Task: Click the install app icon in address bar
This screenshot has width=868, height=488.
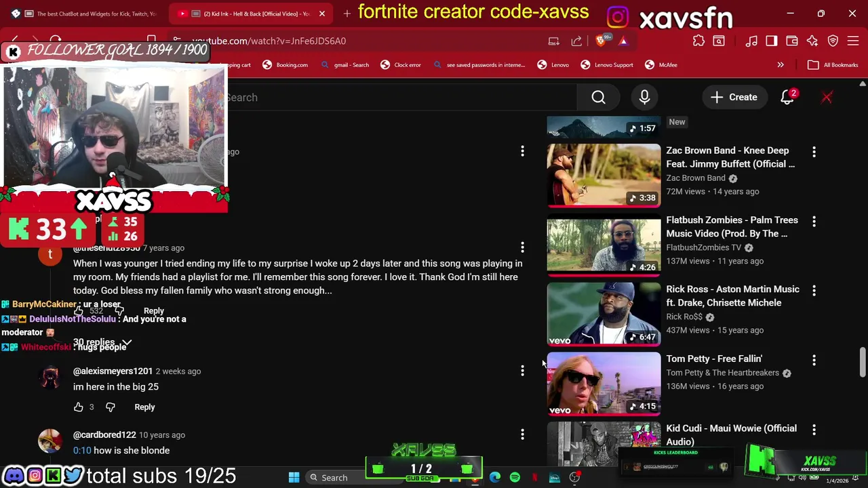Action: (554, 41)
